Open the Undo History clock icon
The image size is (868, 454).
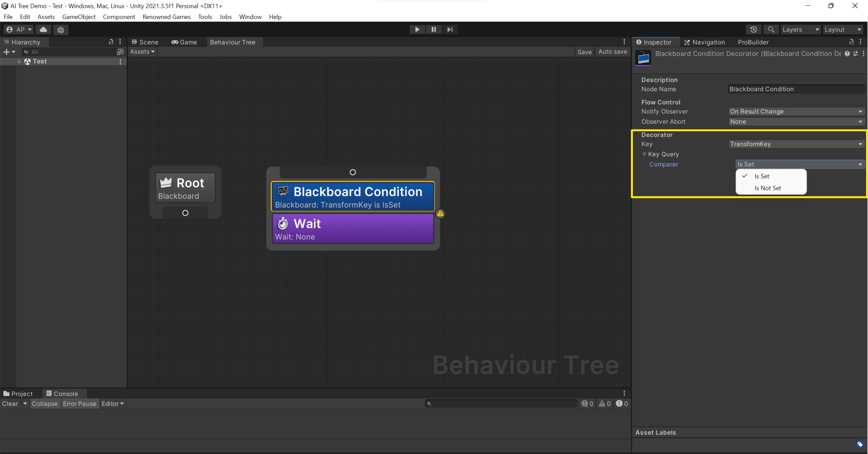[x=754, y=30]
